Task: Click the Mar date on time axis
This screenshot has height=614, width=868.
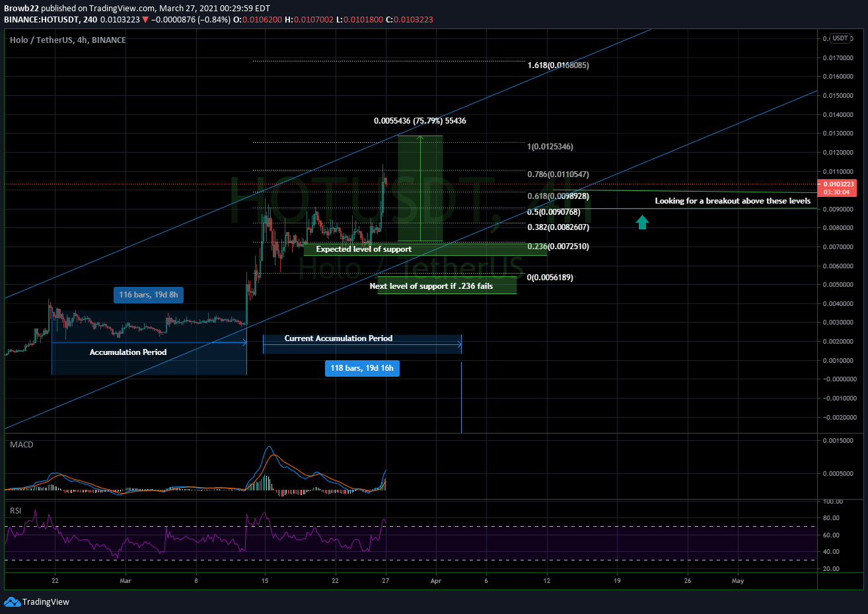Action: (x=126, y=581)
